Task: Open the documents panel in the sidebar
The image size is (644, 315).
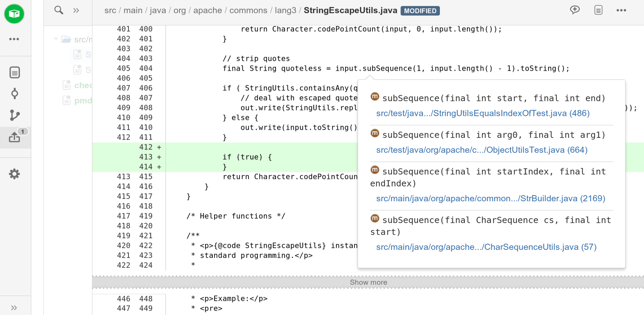Action: (14, 72)
